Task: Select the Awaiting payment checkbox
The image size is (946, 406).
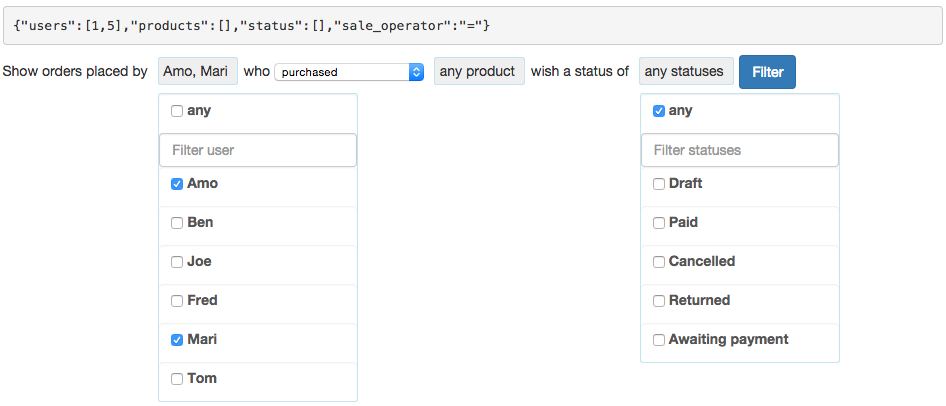Action: (659, 340)
